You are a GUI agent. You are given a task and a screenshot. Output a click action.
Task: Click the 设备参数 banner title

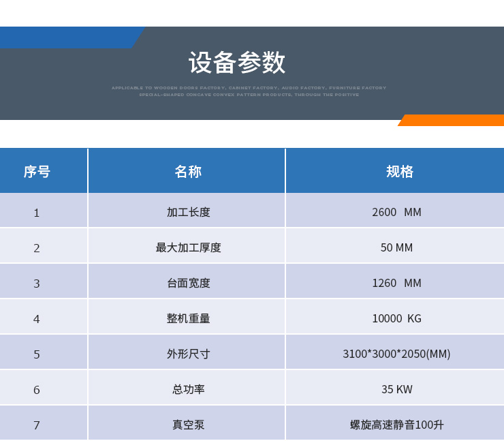[x=237, y=63]
